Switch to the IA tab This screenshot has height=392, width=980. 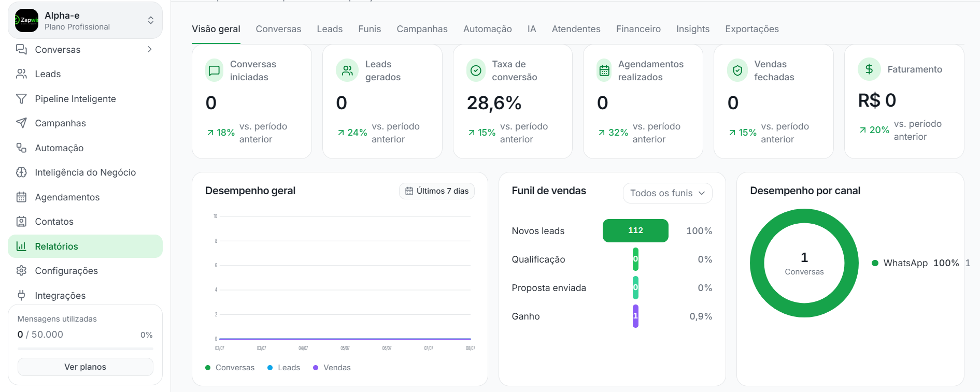[532, 29]
